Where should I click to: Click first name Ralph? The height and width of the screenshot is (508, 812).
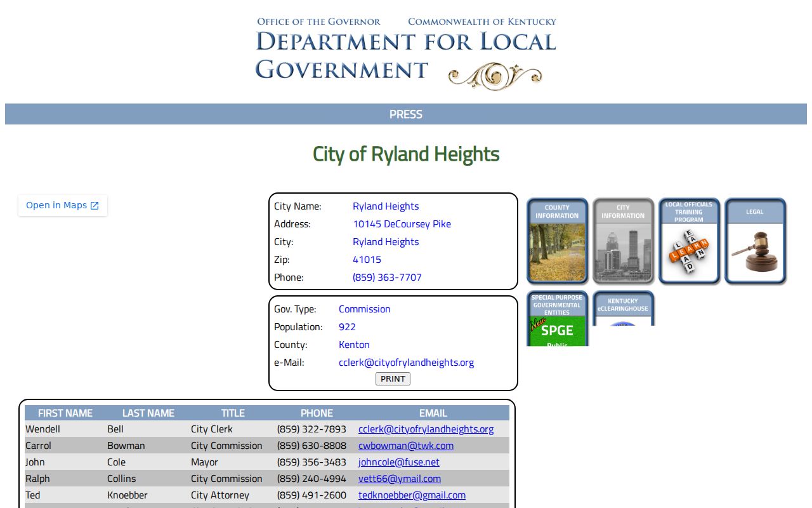[x=37, y=479]
